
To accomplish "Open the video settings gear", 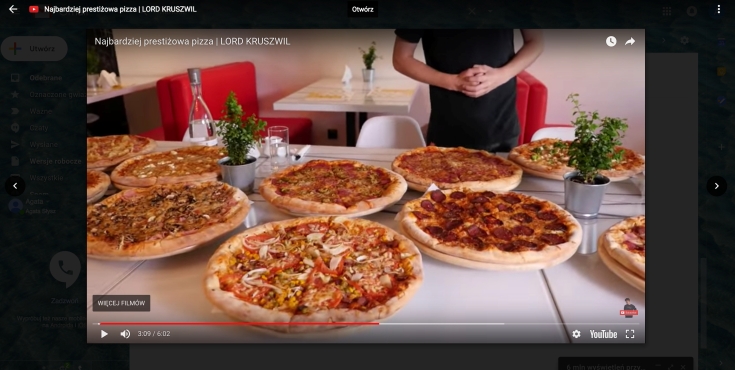I will 576,334.
